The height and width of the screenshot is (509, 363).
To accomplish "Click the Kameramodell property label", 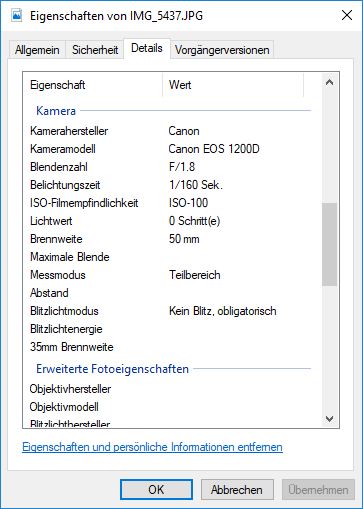I will (63, 149).
